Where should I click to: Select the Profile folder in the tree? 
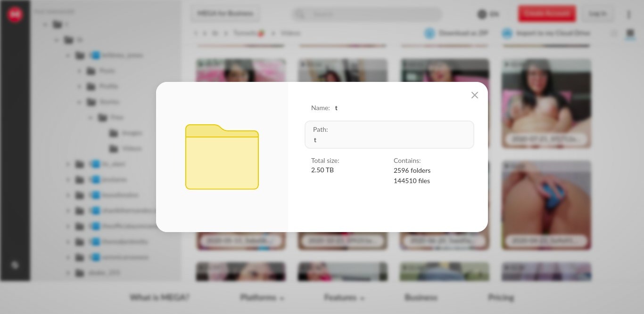click(102, 86)
